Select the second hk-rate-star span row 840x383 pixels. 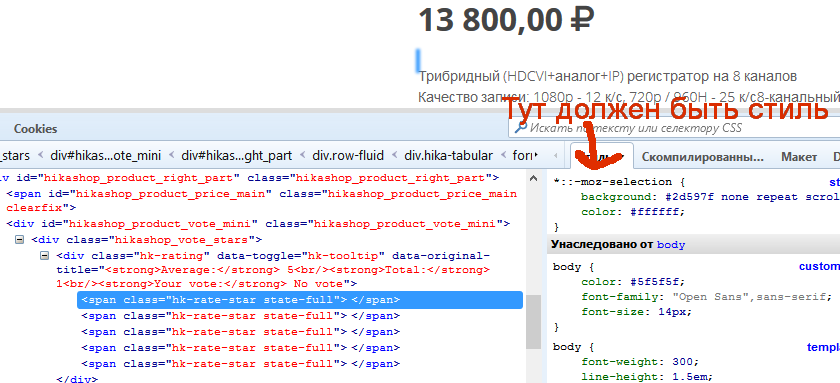pos(241,316)
